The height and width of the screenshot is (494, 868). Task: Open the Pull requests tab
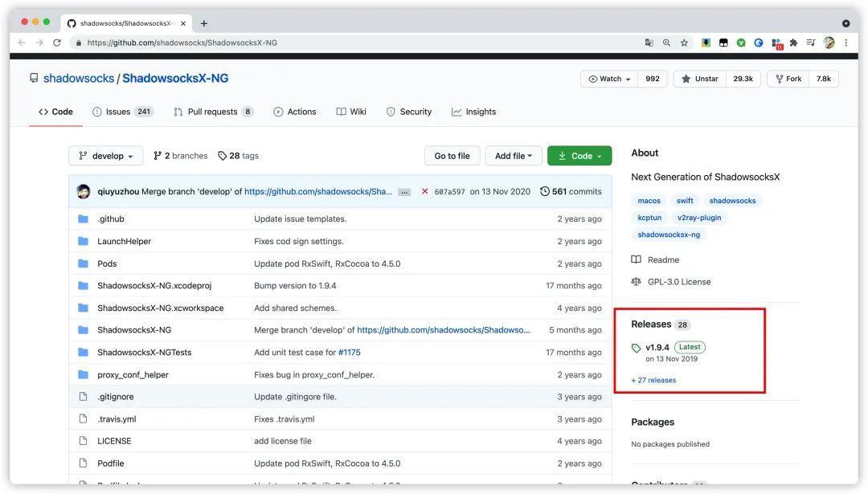click(x=213, y=112)
